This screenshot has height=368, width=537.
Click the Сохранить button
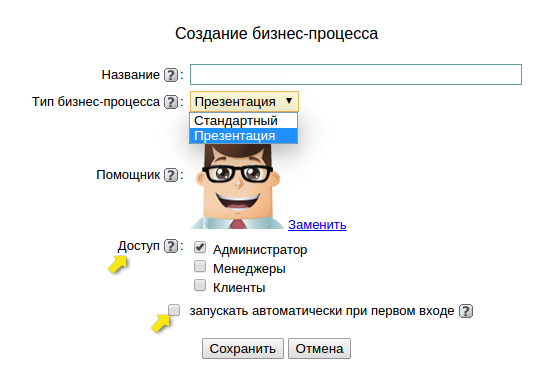coord(243,348)
